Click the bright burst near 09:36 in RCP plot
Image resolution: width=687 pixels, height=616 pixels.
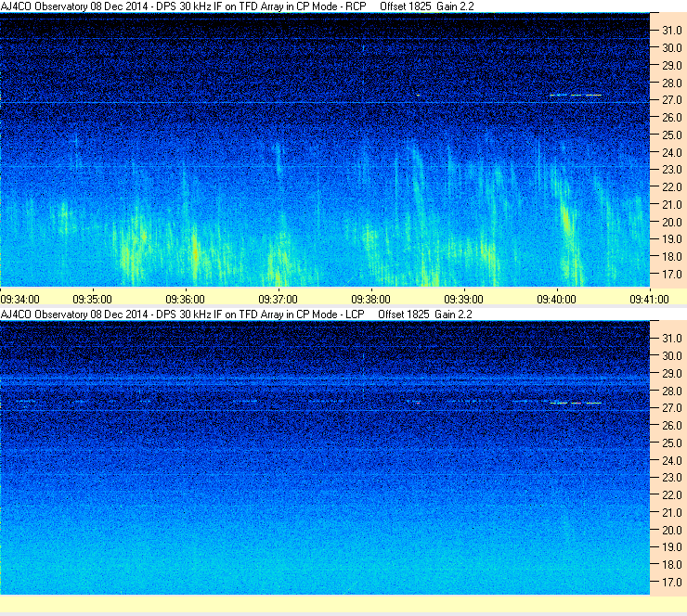click(195, 251)
